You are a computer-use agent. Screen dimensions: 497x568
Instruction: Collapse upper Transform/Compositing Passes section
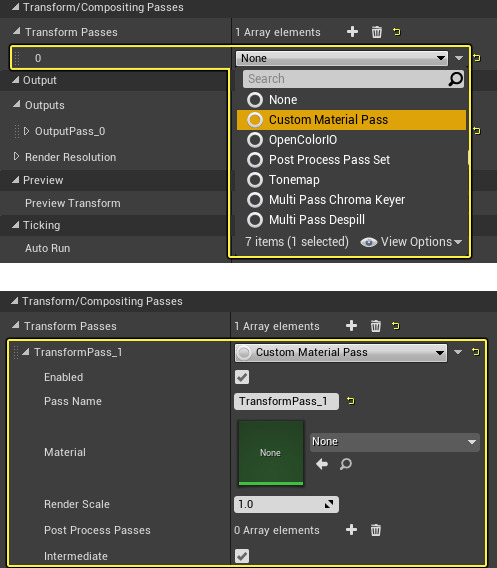15,7
